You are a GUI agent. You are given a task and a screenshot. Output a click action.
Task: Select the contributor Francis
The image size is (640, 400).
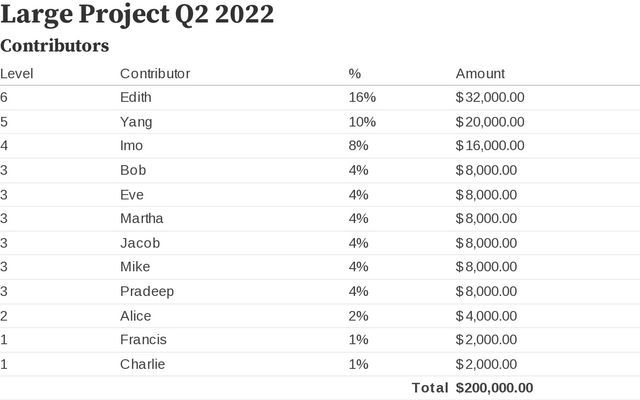(x=143, y=339)
